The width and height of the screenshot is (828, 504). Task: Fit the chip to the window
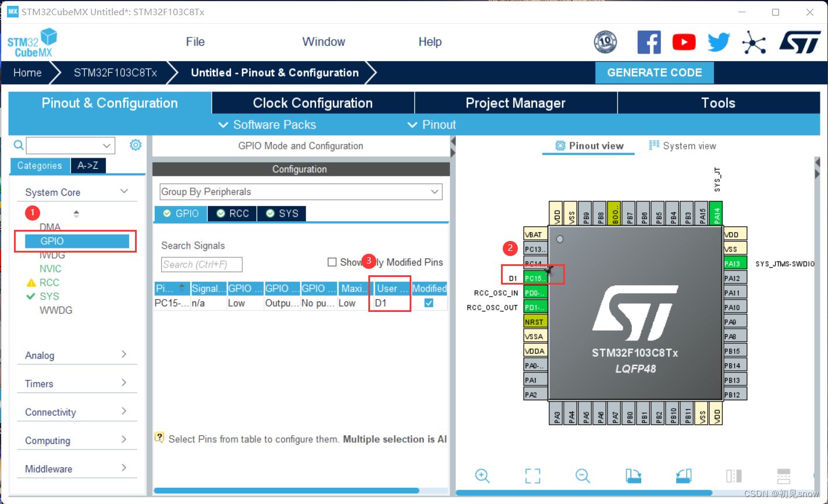[x=532, y=476]
